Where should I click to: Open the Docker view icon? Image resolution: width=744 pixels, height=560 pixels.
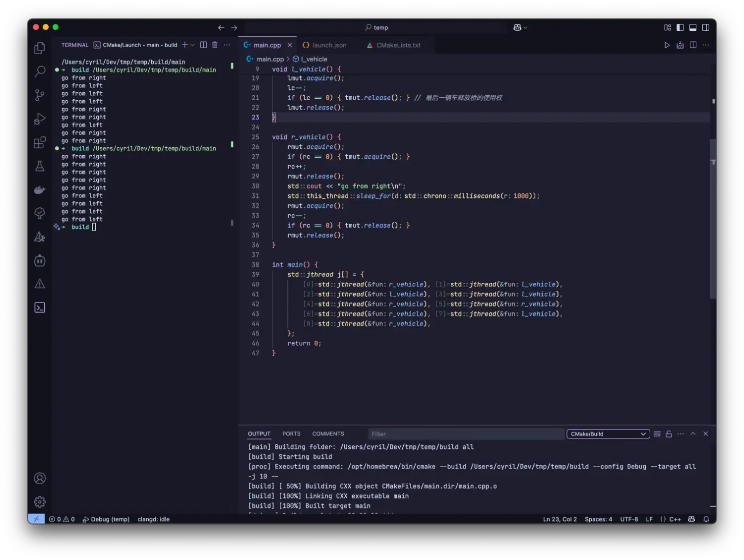pos(40,190)
